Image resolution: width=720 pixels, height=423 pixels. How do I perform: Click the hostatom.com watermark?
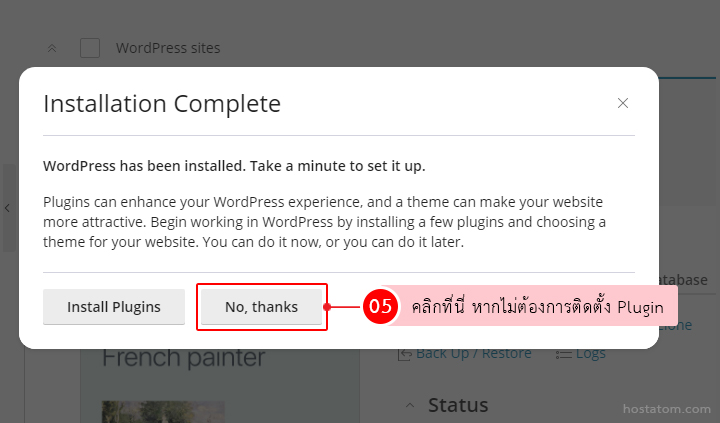pyautogui.click(x=665, y=409)
